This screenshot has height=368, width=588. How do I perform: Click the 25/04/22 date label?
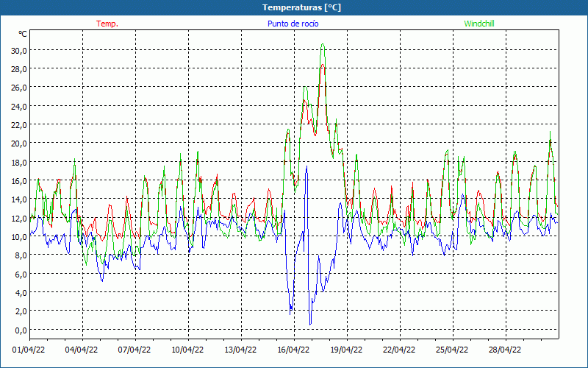[452, 350]
